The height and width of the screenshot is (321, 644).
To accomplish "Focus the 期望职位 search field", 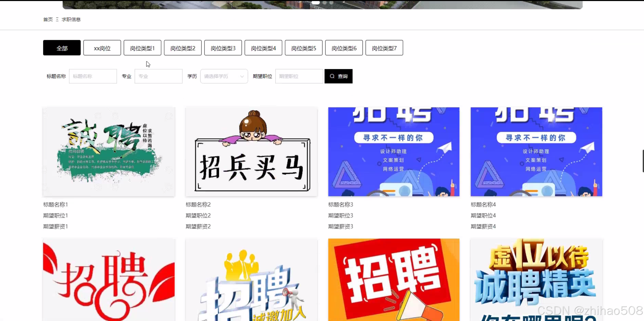I will click(299, 76).
